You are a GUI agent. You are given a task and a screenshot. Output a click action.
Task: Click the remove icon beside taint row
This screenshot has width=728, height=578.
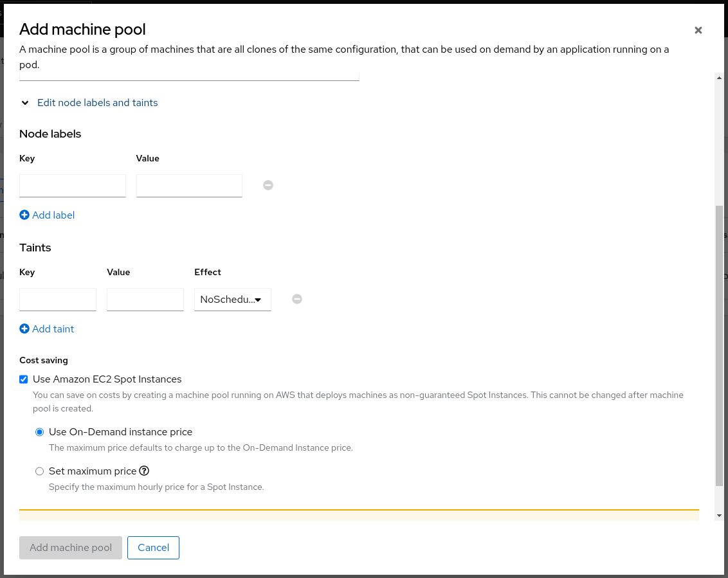coord(297,299)
